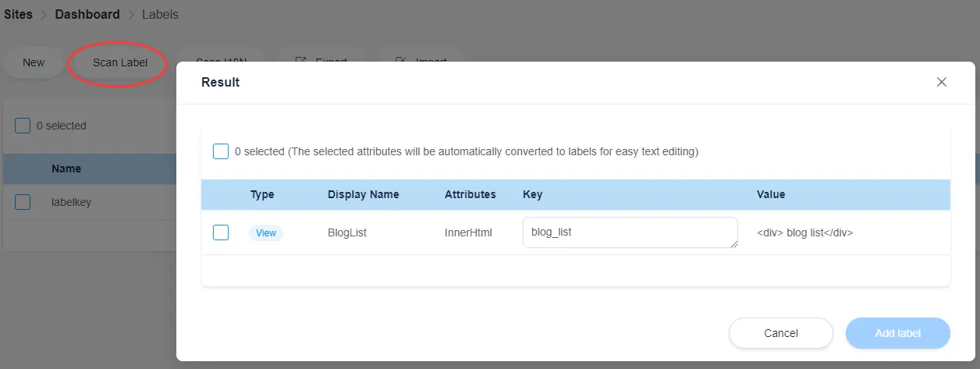Click the Key textarea resize handle
The image size is (980, 369).
(x=734, y=244)
